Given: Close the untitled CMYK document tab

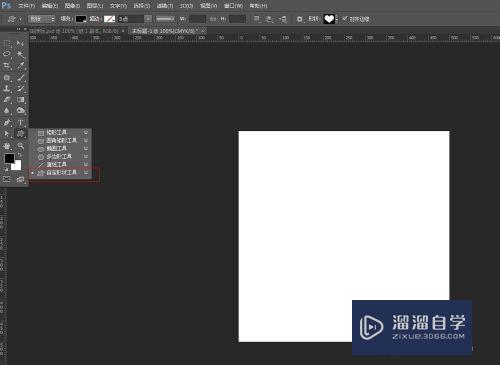Looking at the screenshot, I should [203, 31].
